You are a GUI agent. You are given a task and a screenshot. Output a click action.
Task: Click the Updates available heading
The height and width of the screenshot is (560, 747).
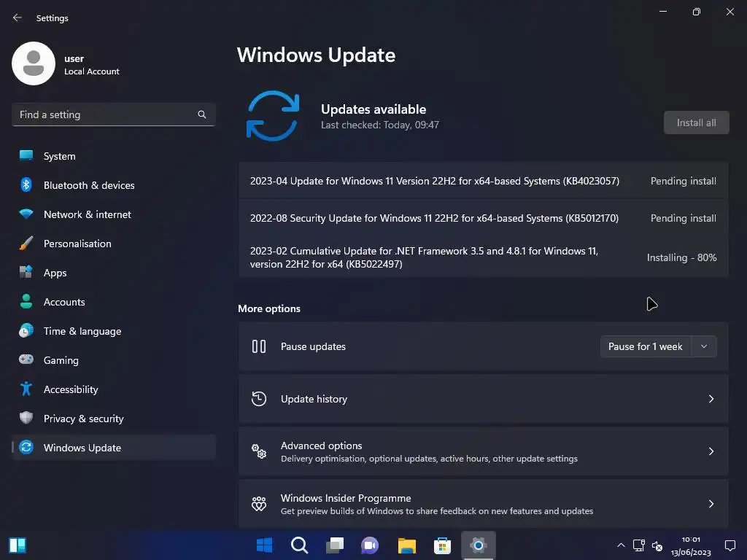coord(373,109)
